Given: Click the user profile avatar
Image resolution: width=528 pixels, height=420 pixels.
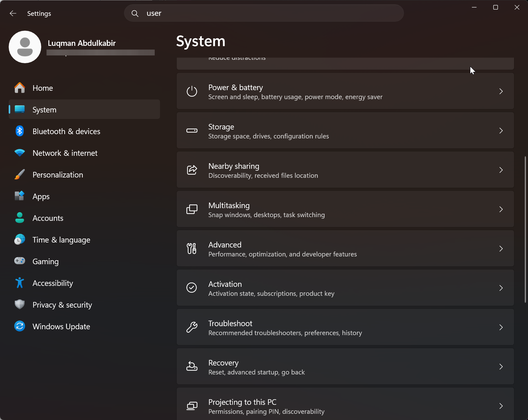Looking at the screenshot, I should tap(25, 47).
